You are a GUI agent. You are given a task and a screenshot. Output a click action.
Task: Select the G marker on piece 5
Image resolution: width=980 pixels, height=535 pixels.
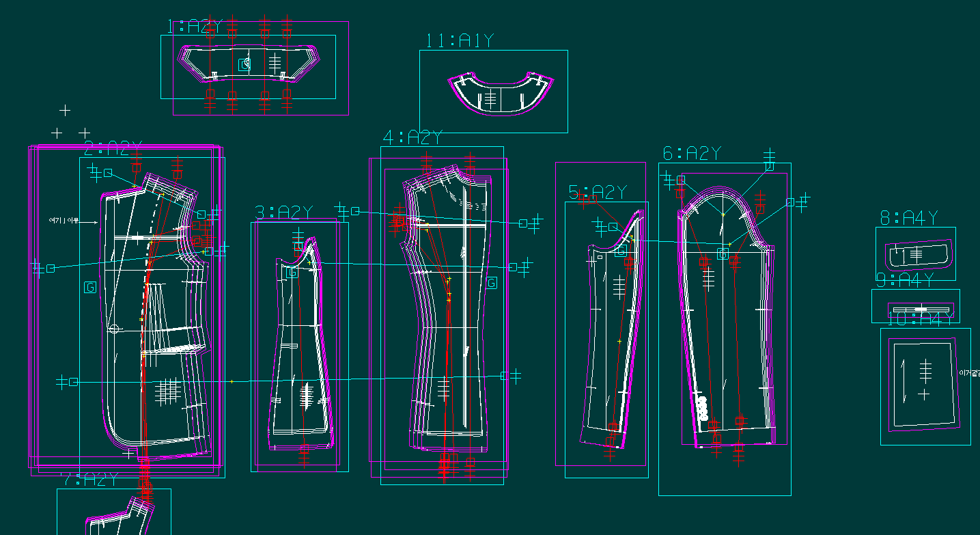point(621,251)
